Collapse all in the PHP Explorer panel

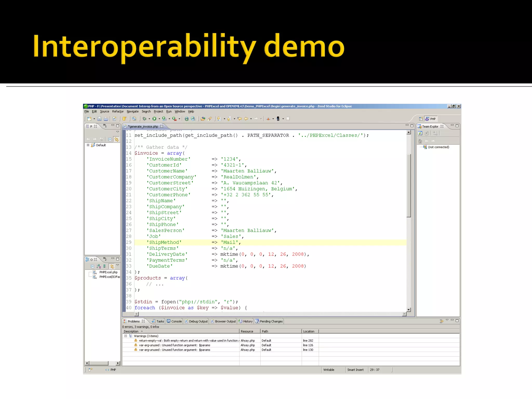(x=110, y=139)
